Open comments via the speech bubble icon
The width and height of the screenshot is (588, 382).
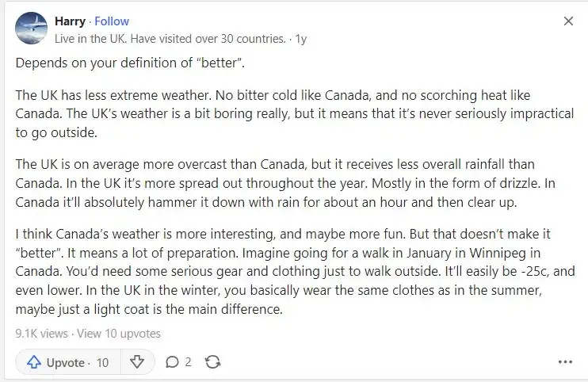click(x=172, y=362)
